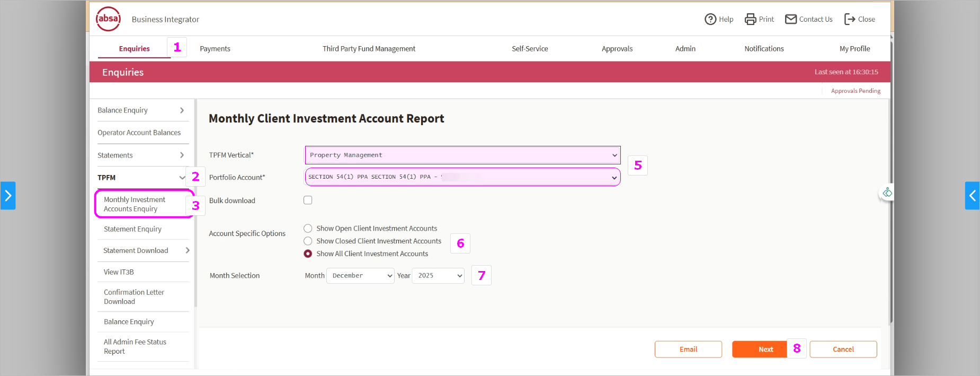Click the Contact Us envelope icon

coord(790,19)
